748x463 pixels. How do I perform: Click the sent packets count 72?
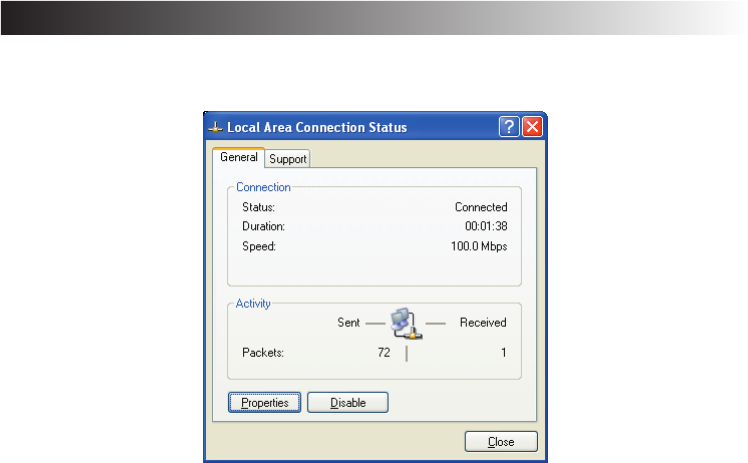(384, 352)
